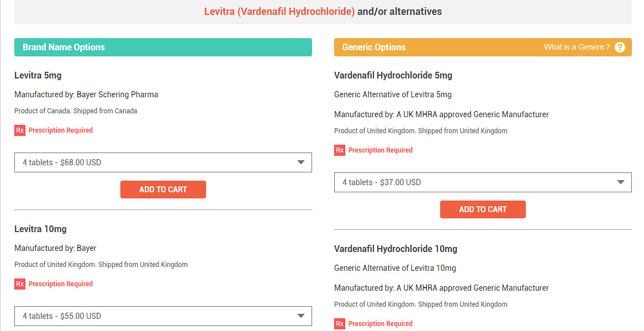The height and width of the screenshot is (331, 644).
Task: Select the Generic Options header
Action: click(483, 47)
